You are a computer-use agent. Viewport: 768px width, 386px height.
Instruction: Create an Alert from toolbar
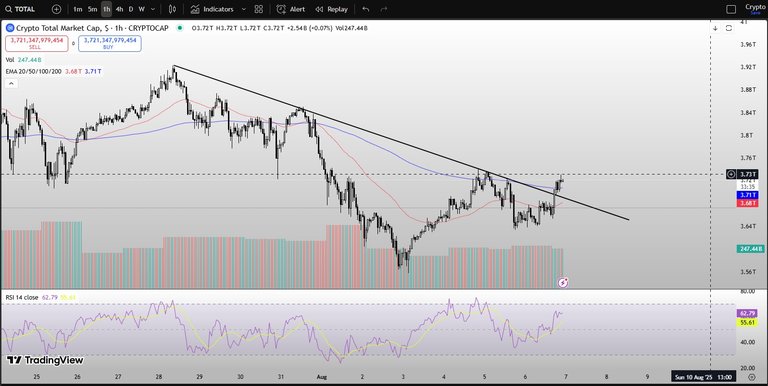290,9
